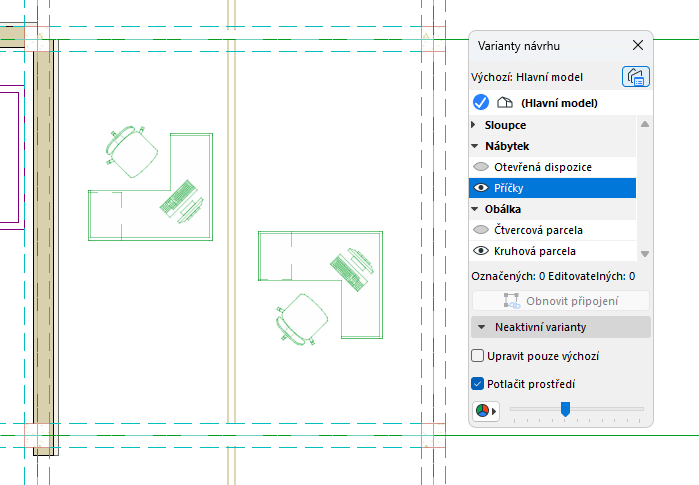
Task: Enable Upravit pouze výchozí checkbox
Action: [477, 356]
